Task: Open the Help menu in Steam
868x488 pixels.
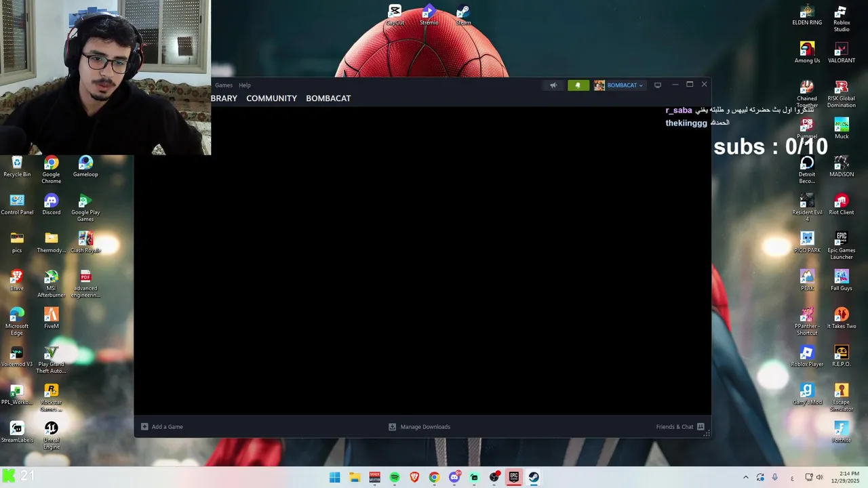Action: tap(245, 85)
